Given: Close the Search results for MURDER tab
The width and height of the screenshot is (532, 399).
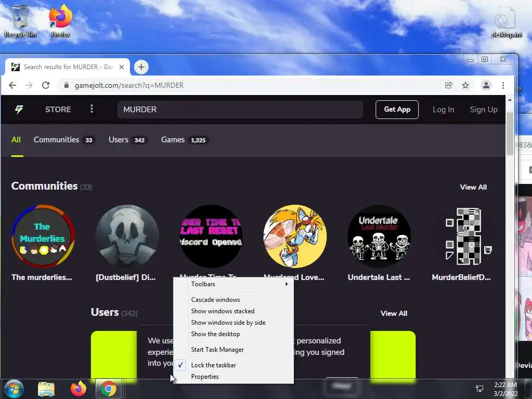Looking at the screenshot, I should (x=122, y=67).
